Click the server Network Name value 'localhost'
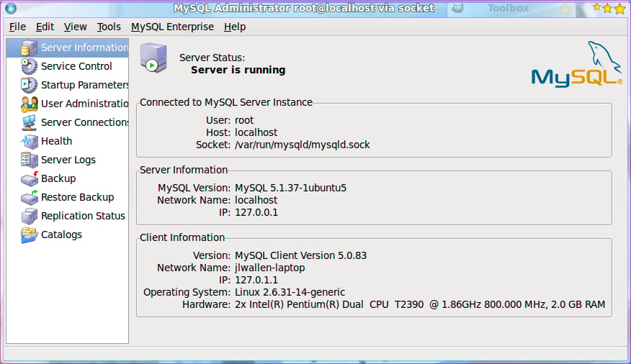The width and height of the screenshot is (631, 364). 256,200
